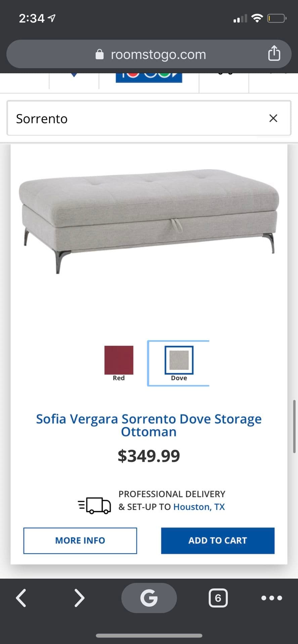Viewport: 298px width, 644px height.
Task: Click the delivery truck icon
Action: 94,505
